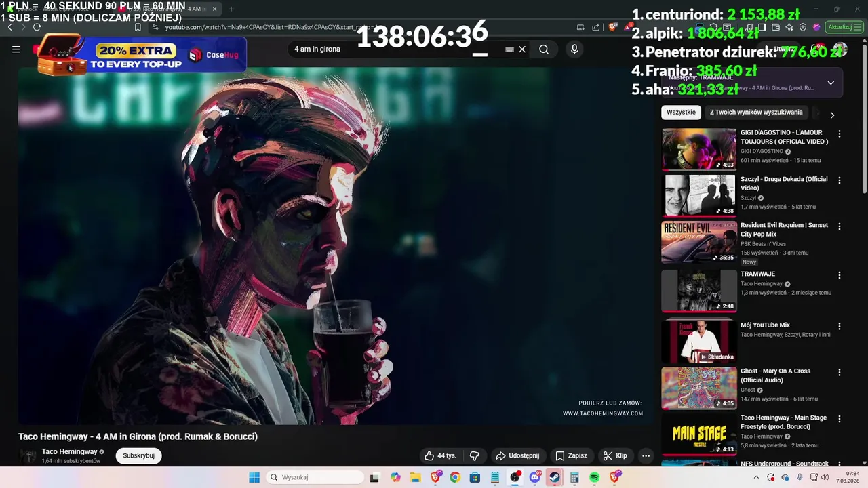The width and height of the screenshot is (868, 488).
Task: Open the CaseHug 20% extra banner
Action: coord(141,54)
